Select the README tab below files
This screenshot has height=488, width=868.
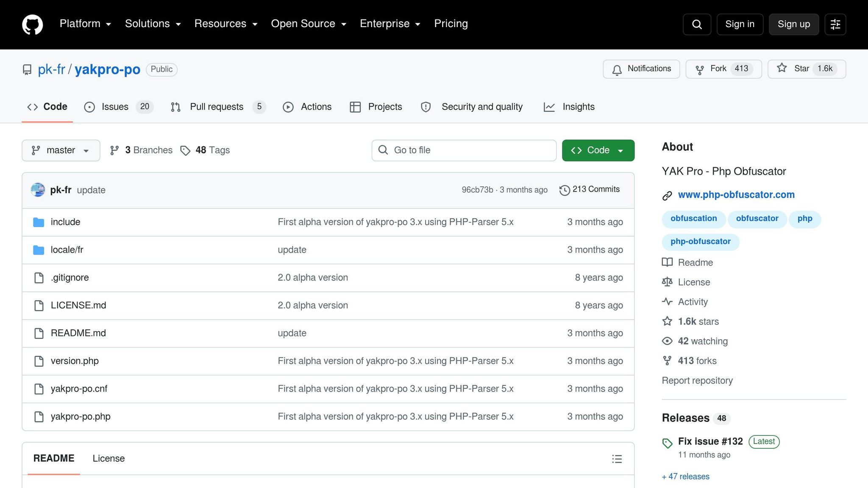tap(54, 458)
